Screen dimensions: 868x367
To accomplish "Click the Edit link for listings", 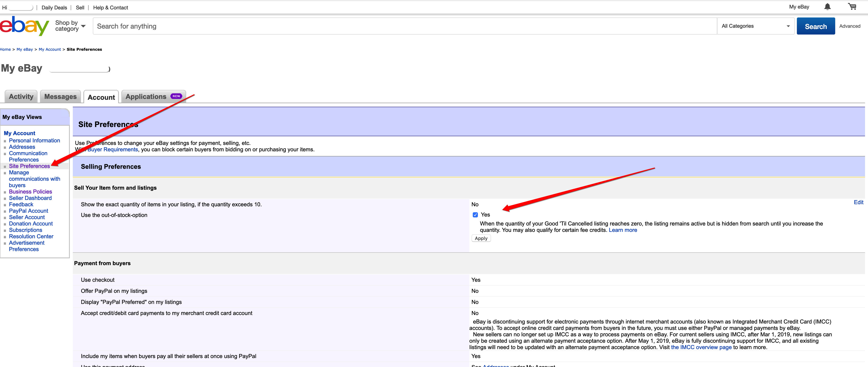I will (x=858, y=202).
